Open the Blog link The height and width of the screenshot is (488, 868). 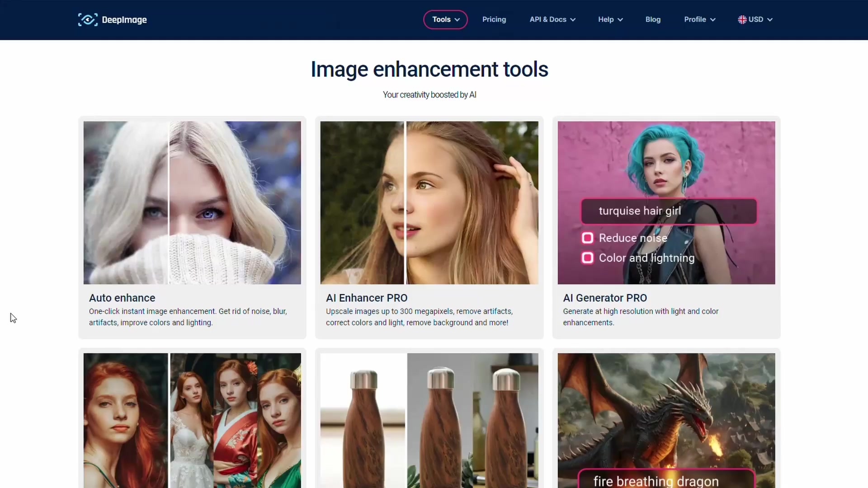653,19
